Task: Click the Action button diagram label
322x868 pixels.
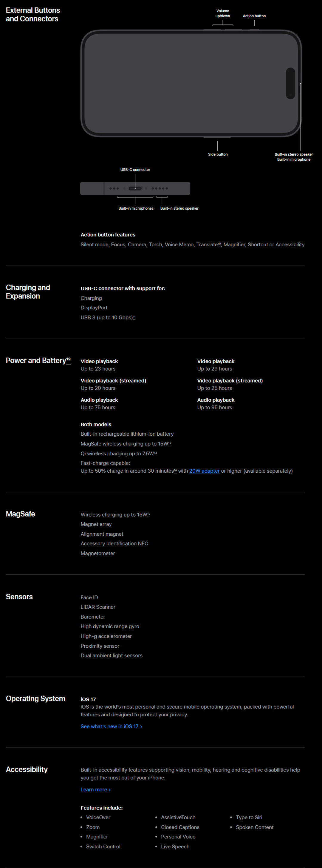Action: tap(254, 16)
